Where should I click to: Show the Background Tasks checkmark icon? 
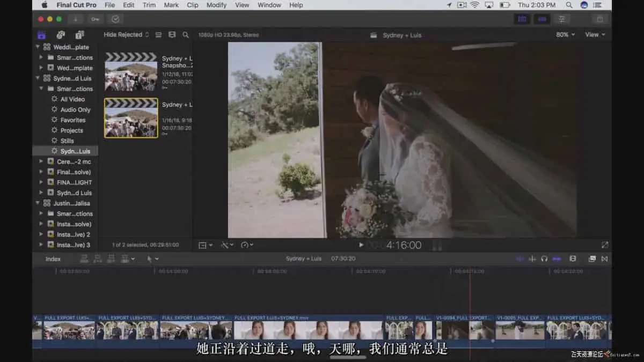(x=115, y=19)
